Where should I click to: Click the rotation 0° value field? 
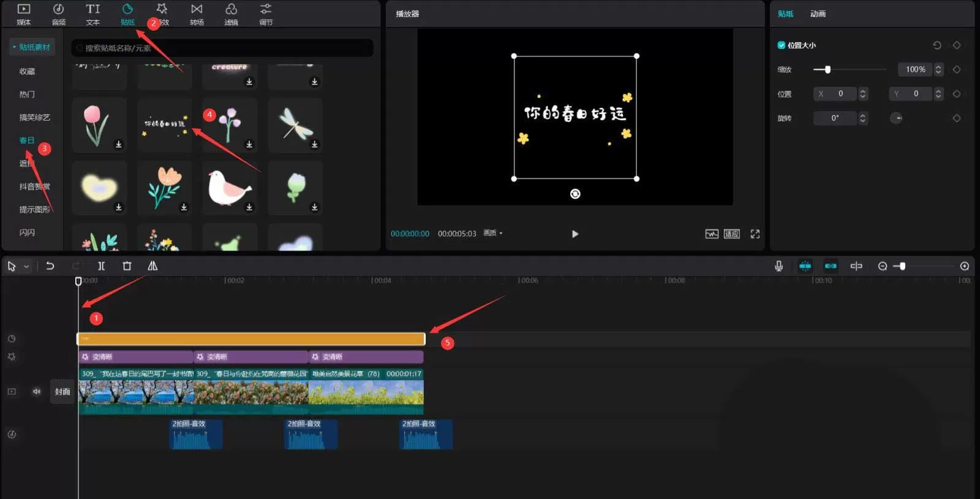point(835,118)
